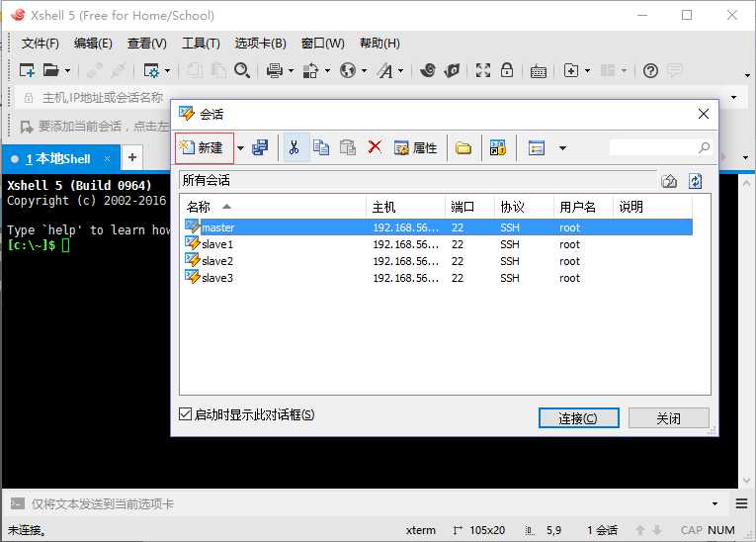Select the 1 本地Shell tab
The width and height of the screenshot is (756, 542).
pyautogui.click(x=61, y=159)
